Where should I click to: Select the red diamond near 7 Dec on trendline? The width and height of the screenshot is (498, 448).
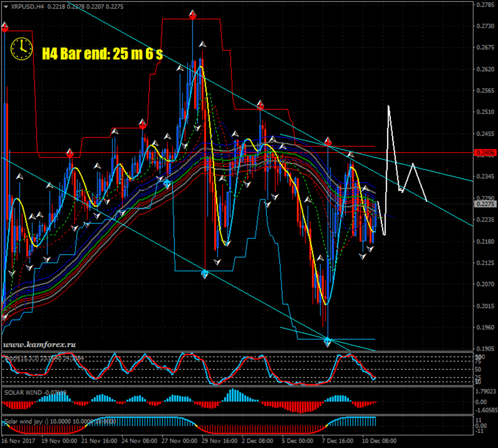click(x=328, y=143)
